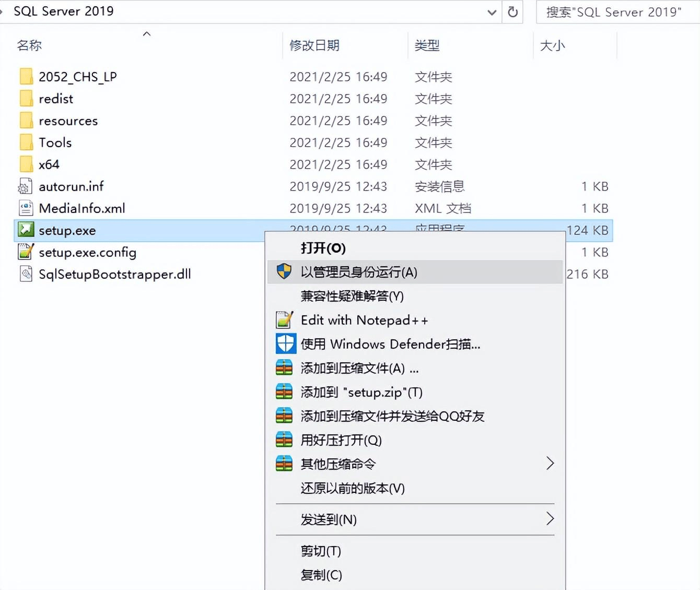Click the setup.exe.config file icon
The height and width of the screenshot is (590, 700).
click(26, 252)
